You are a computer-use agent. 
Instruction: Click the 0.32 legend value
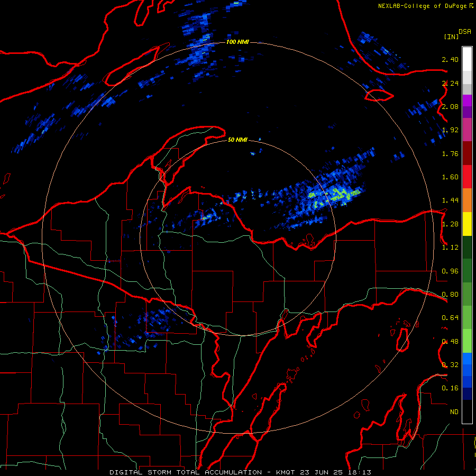tap(450, 365)
